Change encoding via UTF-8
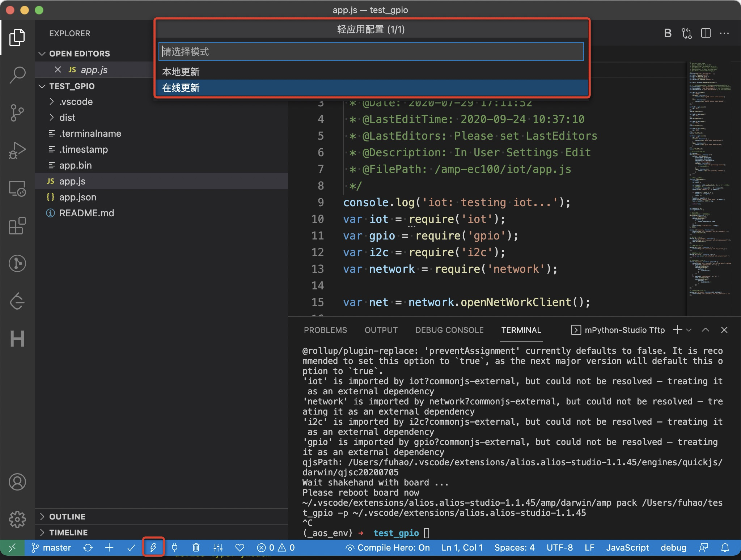The height and width of the screenshot is (560, 741). (560, 548)
